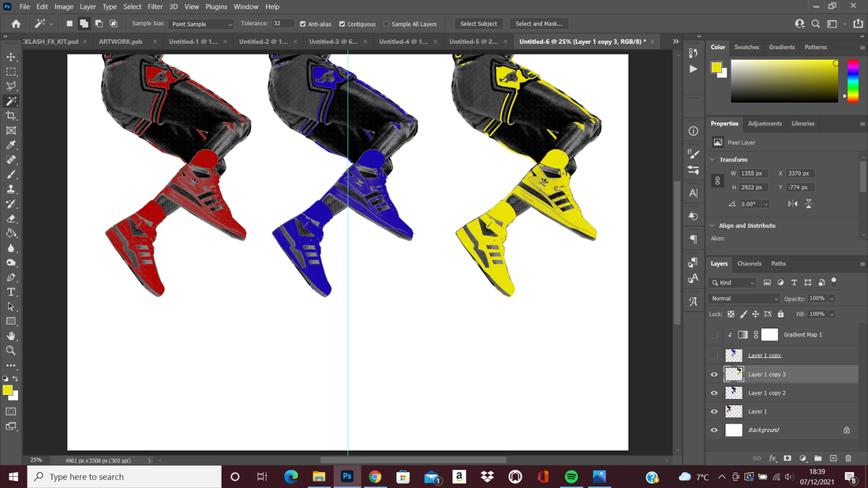
Task: Click the Select and Mask button
Action: pyautogui.click(x=539, y=24)
